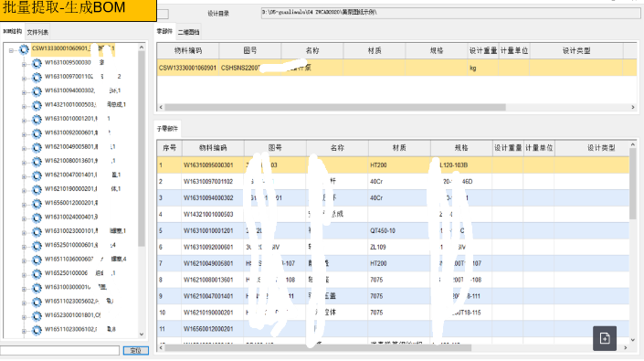Select the 子零部件 tab

point(167,129)
